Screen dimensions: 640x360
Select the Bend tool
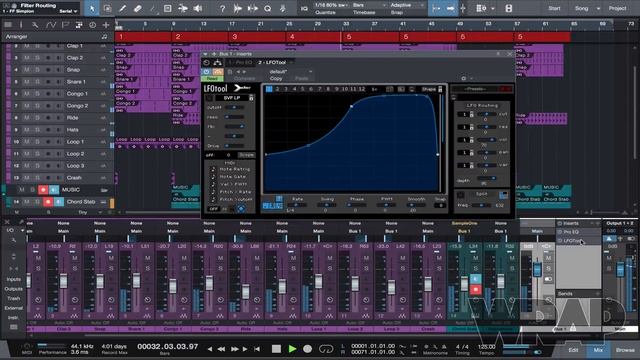[x=183, y=8]
